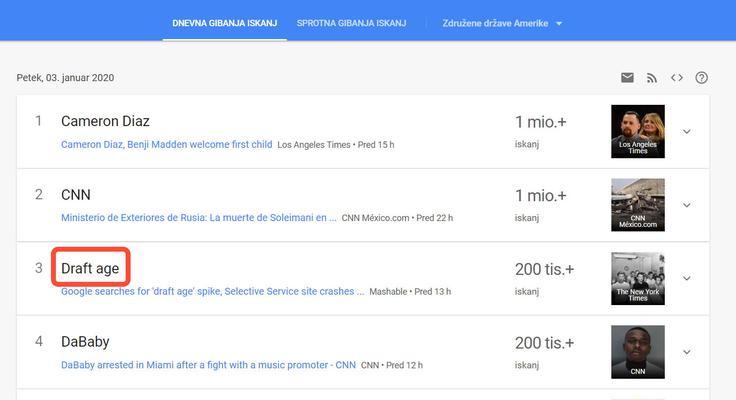This screenshot has height=400, width=736.
Task: Switch to Dnevna gibanja iskanj tab
Action: tap(224, 23)
